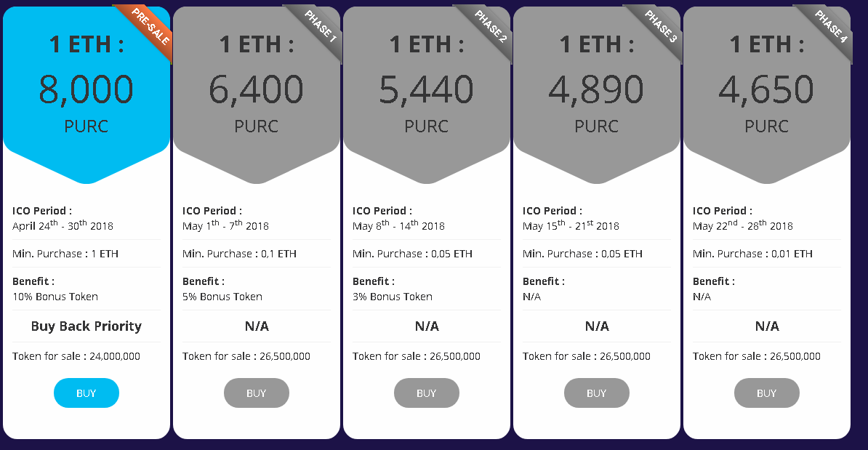This screenshot has width=868, height=450.
Task: Click the 5% Bonus Token benefit
Action: click(x=222, y=297)
